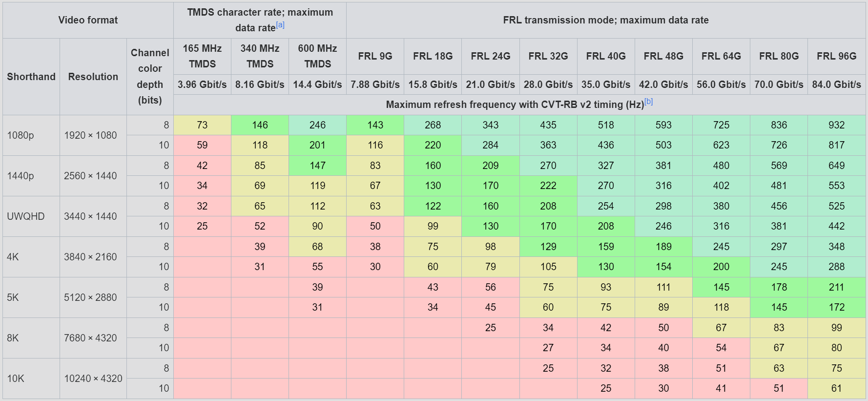Click the 165 MHz TMDS column header
The height and width of the screenshot is (401, 868).
pos(202,56)
